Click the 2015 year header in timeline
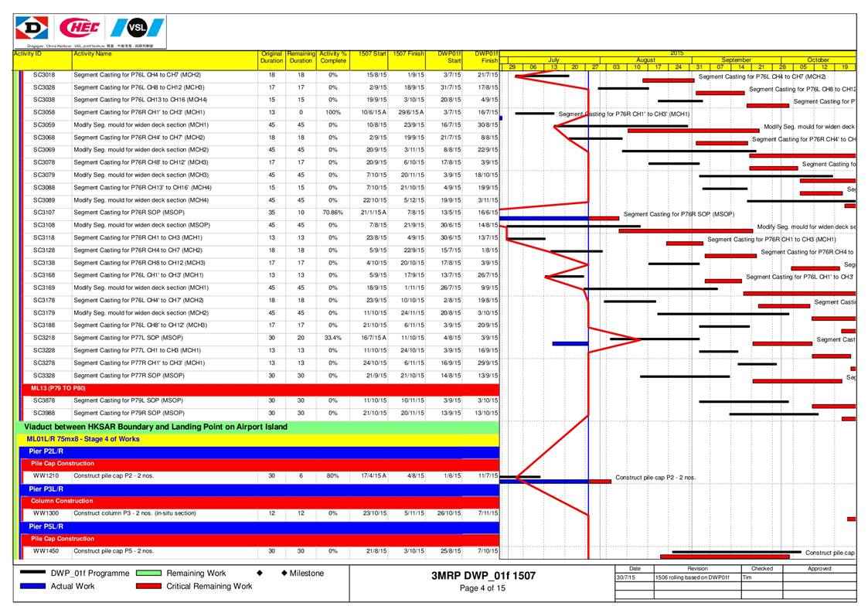Viewport: 868px width, 613px height. (x=677, y=53)
